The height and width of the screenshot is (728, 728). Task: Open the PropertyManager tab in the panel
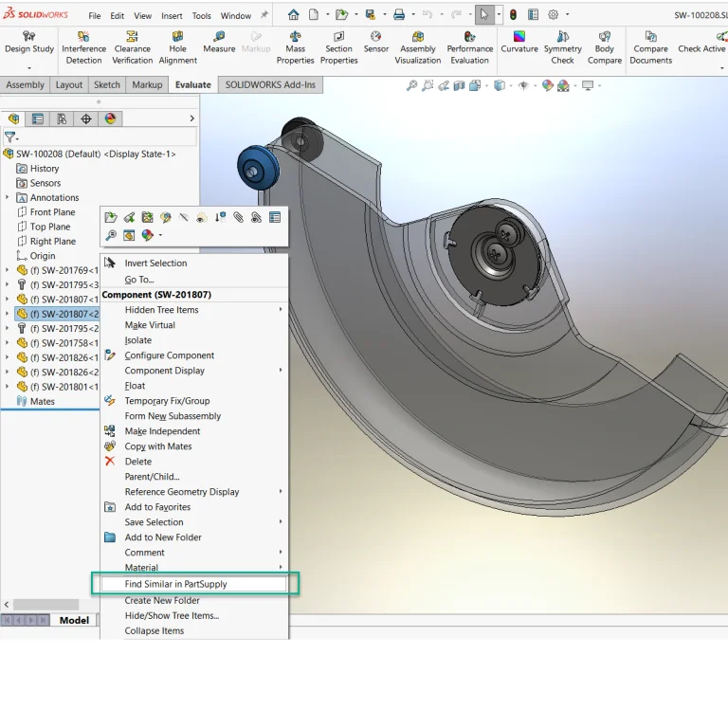point(38,118)
